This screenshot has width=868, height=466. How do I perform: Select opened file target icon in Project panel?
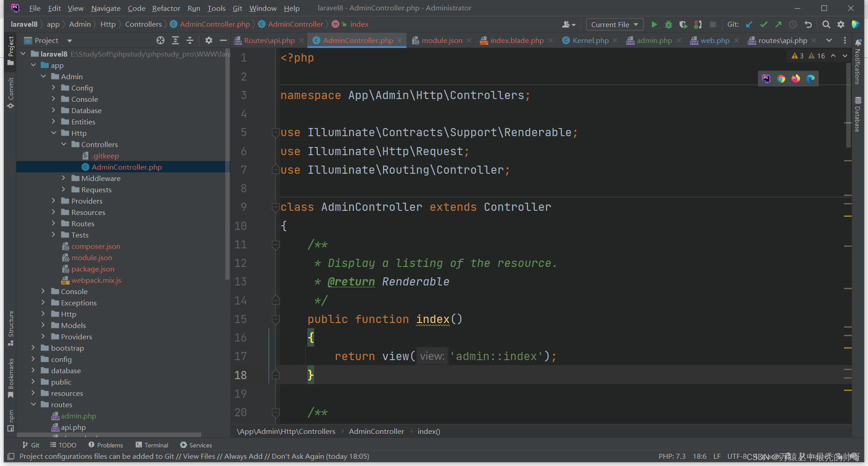[160, 40]
